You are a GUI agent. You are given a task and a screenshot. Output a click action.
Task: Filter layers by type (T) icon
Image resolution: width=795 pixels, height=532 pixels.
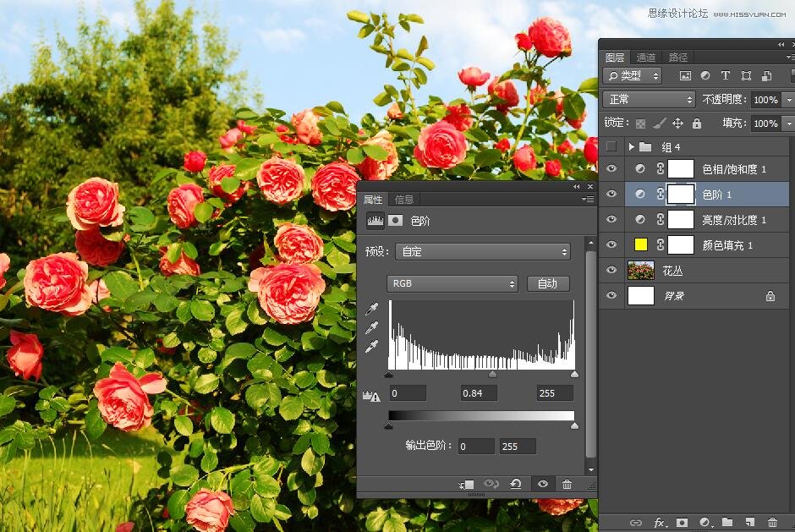pos(726,75)
